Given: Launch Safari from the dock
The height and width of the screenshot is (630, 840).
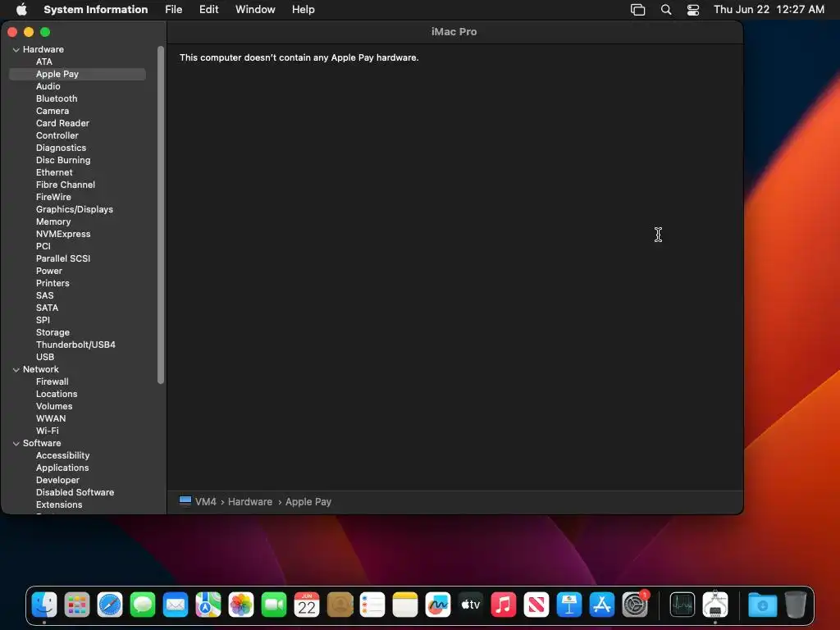Looking at the screenshot, I should pos(110,605).
